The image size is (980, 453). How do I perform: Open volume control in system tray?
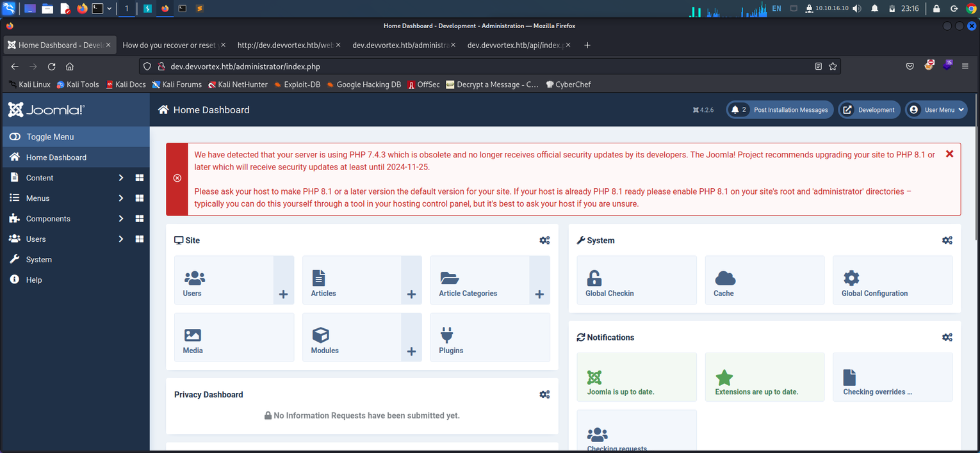click(857, 8)
